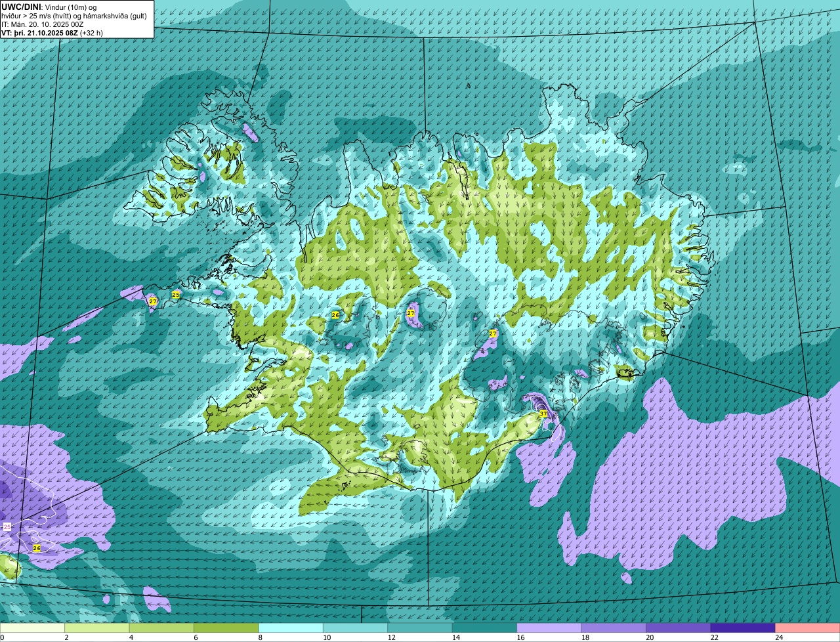The width and height of the screenshot is (840, 642).
Task: Choose the olive 6–8 m/s legend swatch
Action: 226,628
